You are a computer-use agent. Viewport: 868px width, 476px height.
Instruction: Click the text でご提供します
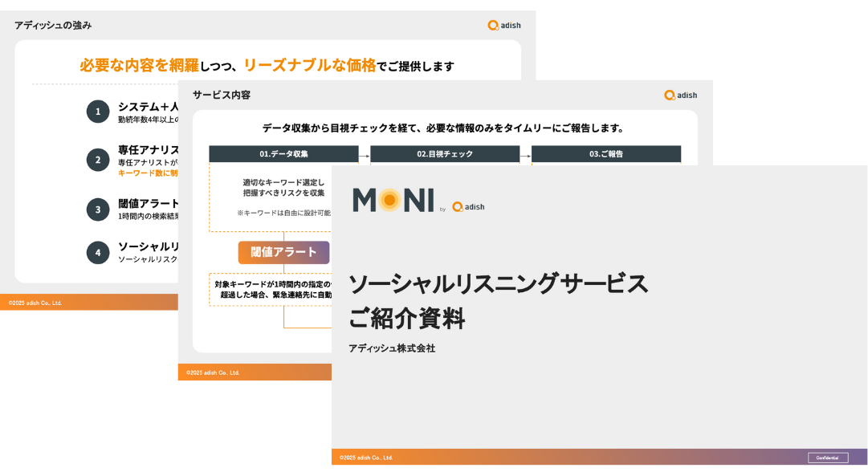(x=416, y=67)
